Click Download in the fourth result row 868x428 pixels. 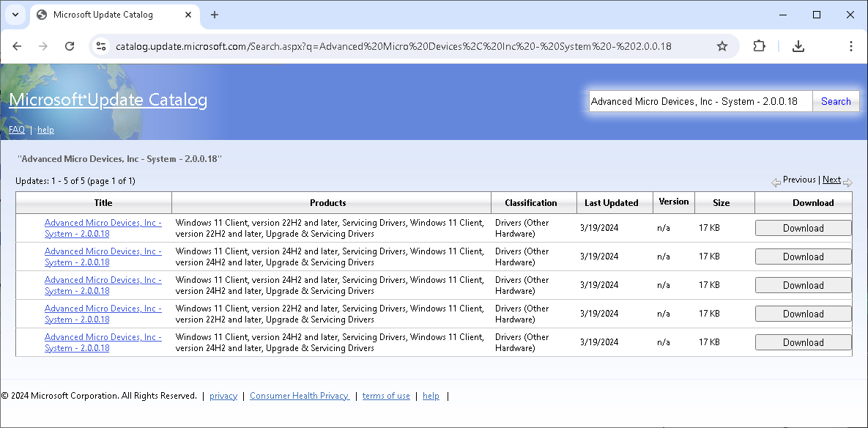click(804, 314)
